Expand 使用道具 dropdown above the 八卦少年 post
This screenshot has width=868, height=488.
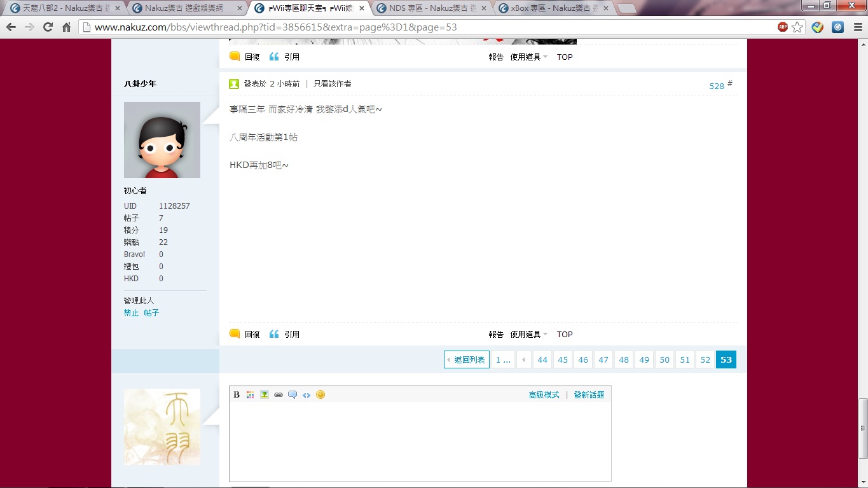tap(528, 57)
